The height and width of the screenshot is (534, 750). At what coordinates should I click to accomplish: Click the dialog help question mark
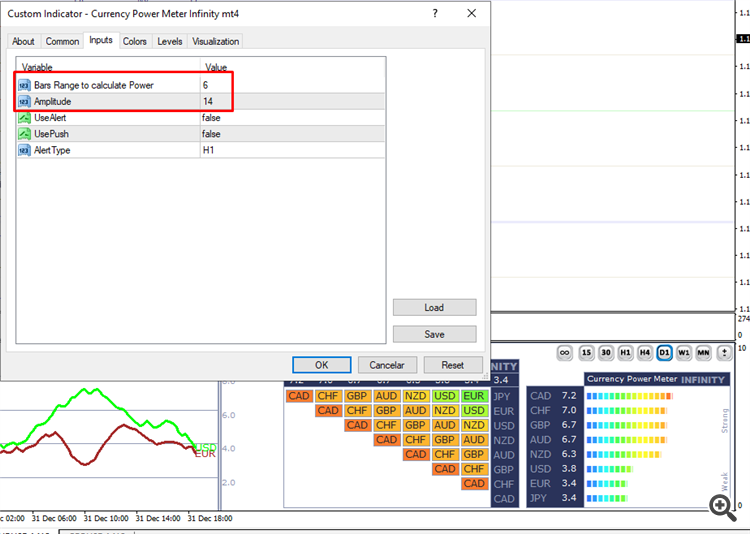(435, 13)
